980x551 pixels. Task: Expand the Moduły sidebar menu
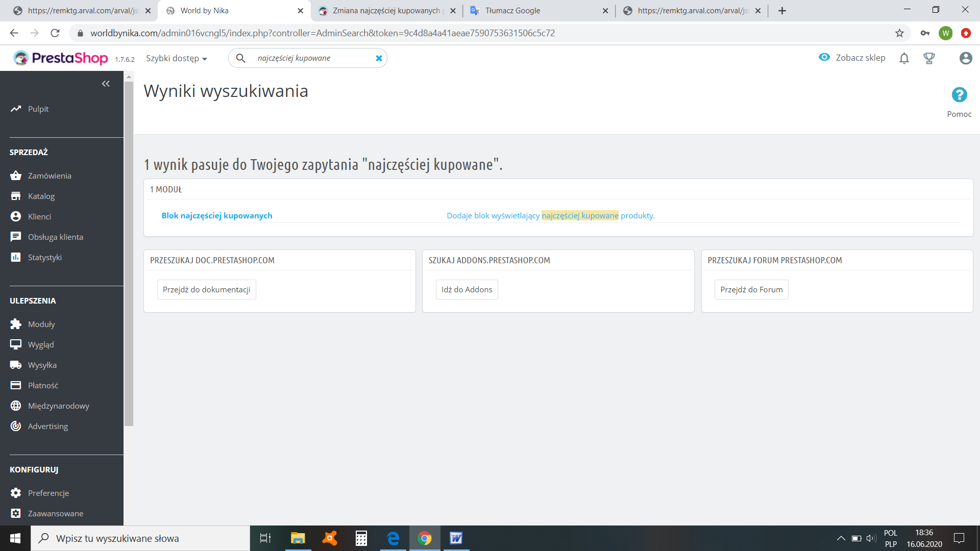pos(41,324)
